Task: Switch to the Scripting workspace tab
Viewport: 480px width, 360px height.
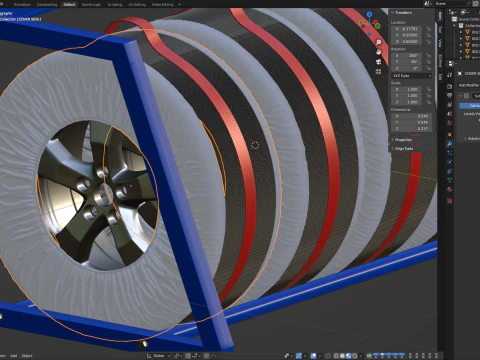Action: (115, 5)
